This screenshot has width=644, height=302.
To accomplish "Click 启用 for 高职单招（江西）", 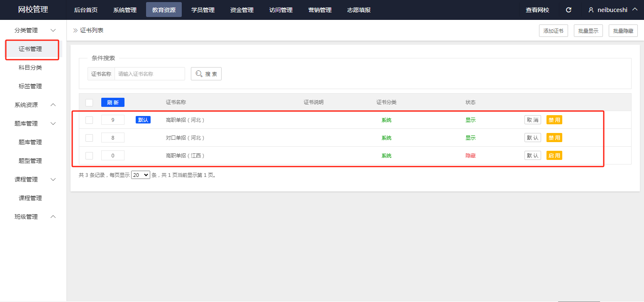I will click(554, 155).
